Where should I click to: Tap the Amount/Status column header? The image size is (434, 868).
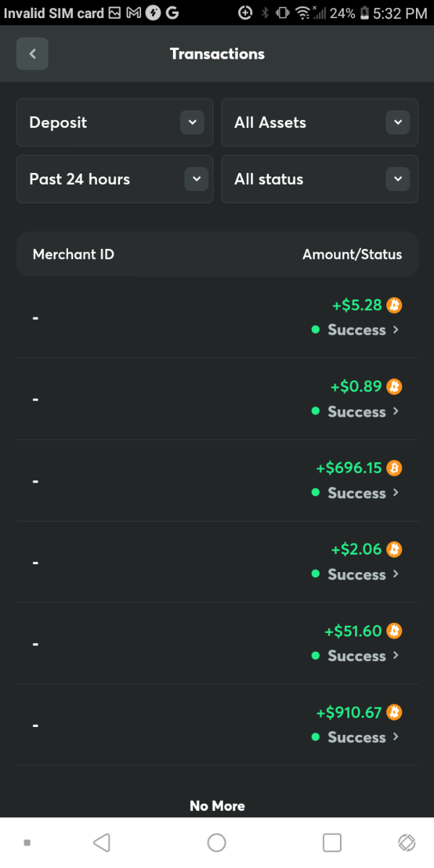[x=352, y=255]
